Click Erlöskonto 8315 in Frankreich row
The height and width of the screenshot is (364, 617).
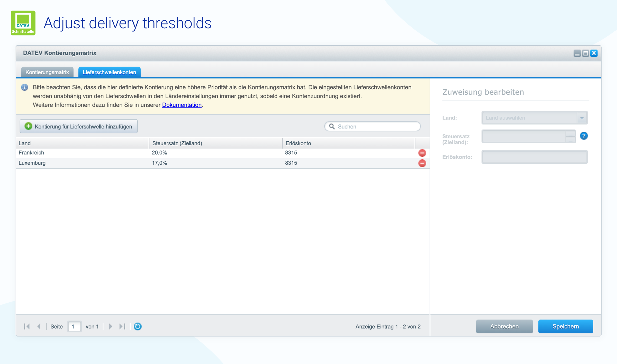point(291,153)
